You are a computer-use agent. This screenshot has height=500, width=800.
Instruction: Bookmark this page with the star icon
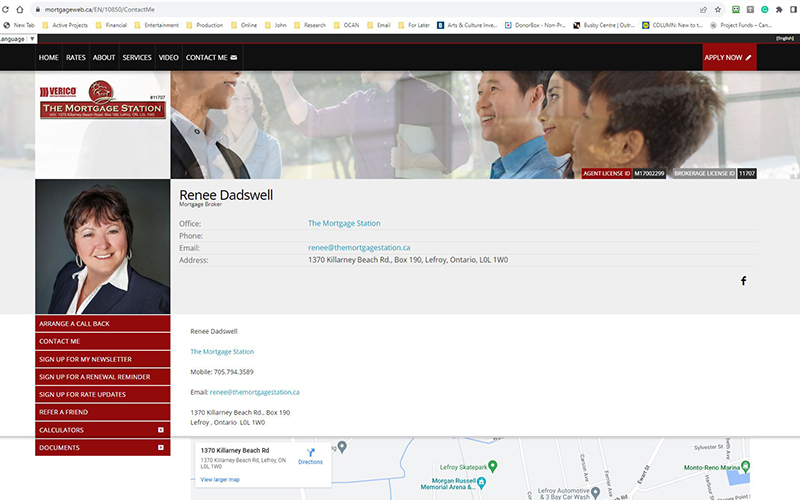tap(718, 9)
